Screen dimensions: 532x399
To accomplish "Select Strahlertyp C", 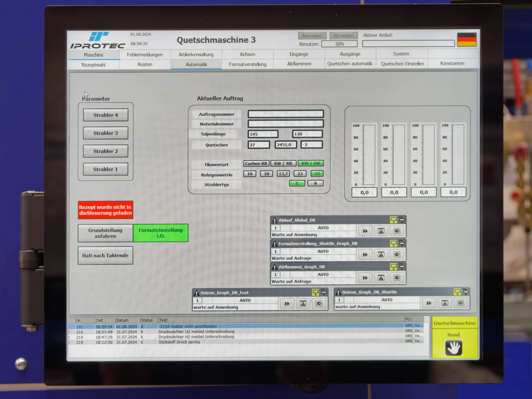I will 297,183.
